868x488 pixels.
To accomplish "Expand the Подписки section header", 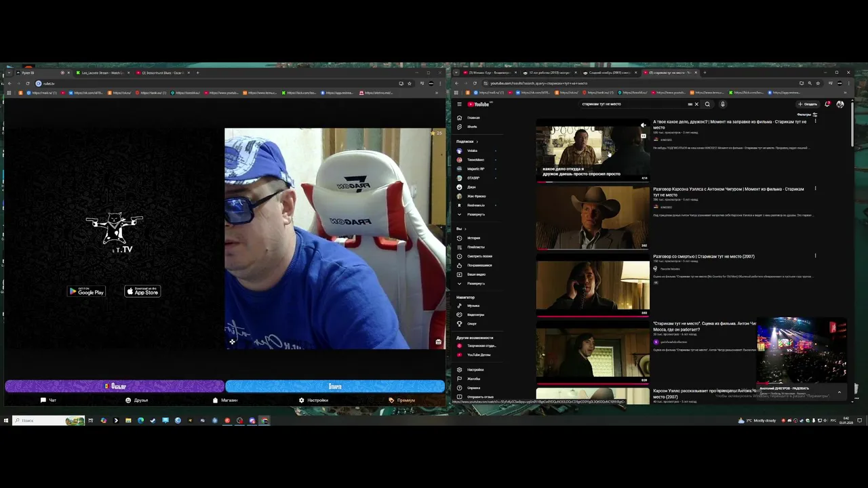I will (x=467, y=142).
